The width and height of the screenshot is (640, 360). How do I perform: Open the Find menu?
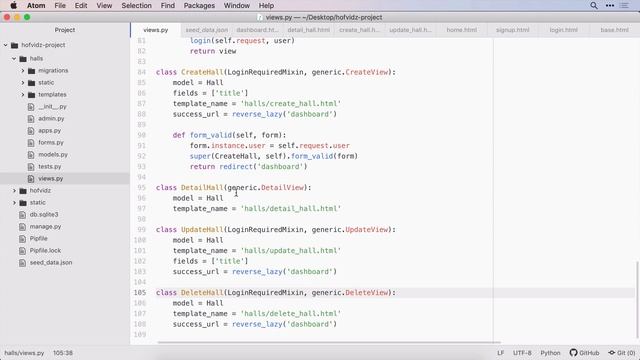[x=167, y=5]
